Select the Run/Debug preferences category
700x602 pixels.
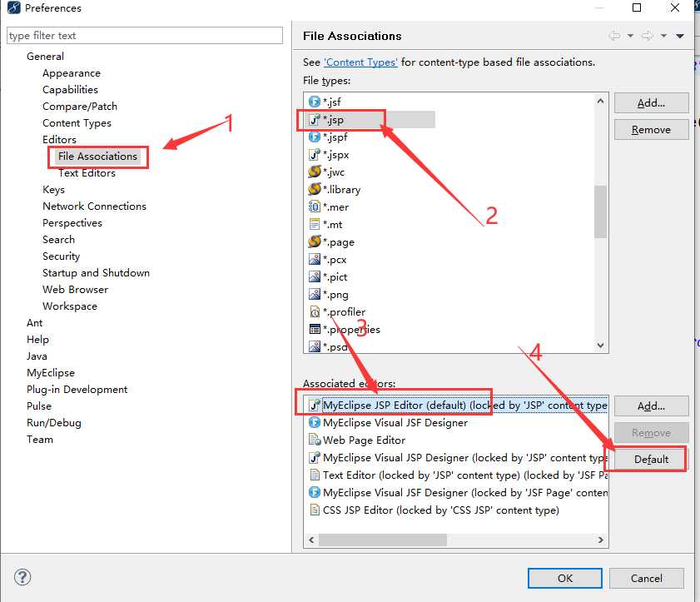(x=54, y=422)
